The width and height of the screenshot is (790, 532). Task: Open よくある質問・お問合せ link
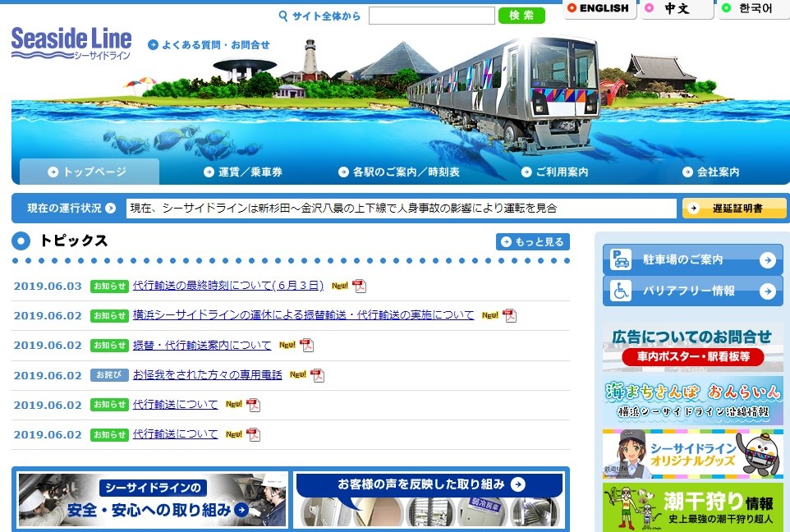(212, 45)
